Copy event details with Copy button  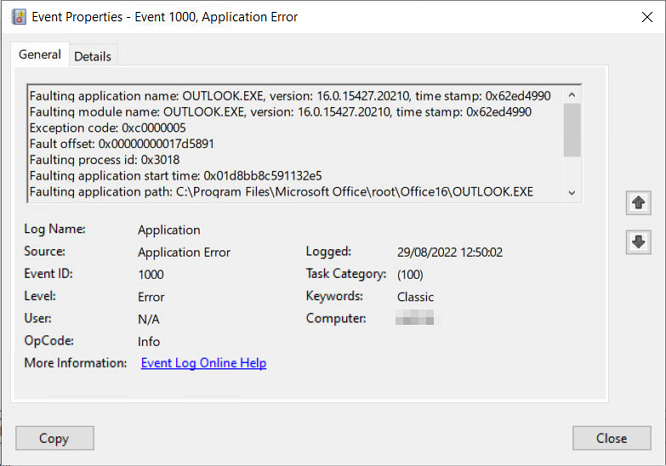(54, 438)
